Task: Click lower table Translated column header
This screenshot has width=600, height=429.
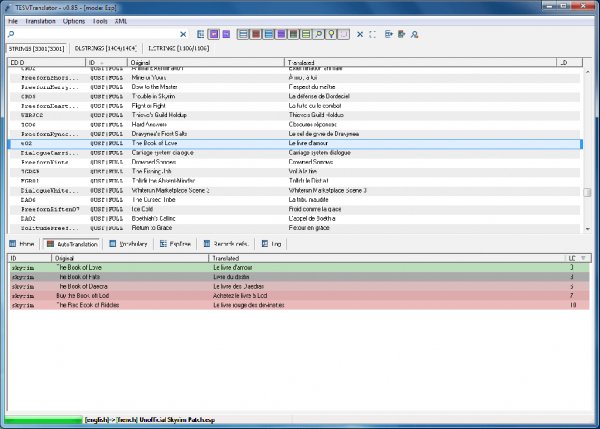Action: coord(386,258)
